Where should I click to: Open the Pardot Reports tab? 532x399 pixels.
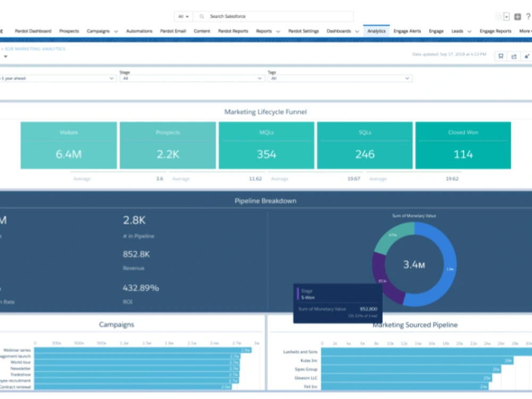click(x=233, y=31)
